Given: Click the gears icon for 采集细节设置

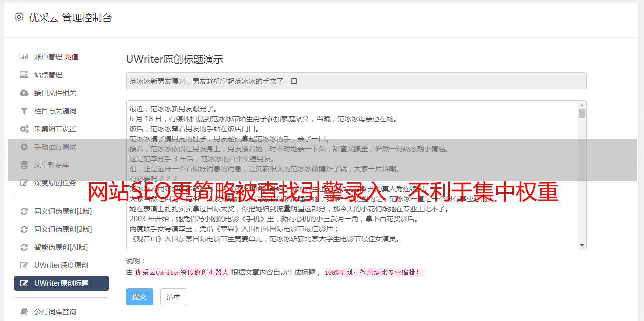Looking at the screenshot, I should [x=24, y=129].
